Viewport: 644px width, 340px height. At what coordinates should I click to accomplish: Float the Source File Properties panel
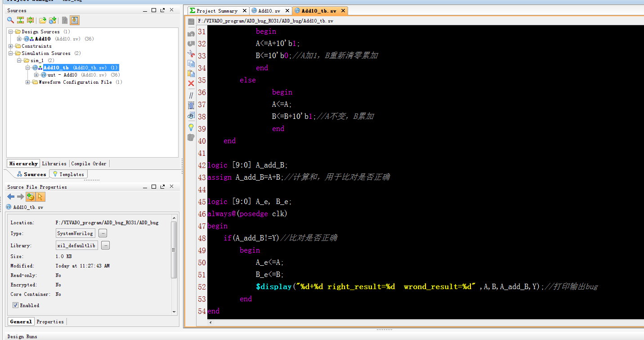(x=162, y=186)
